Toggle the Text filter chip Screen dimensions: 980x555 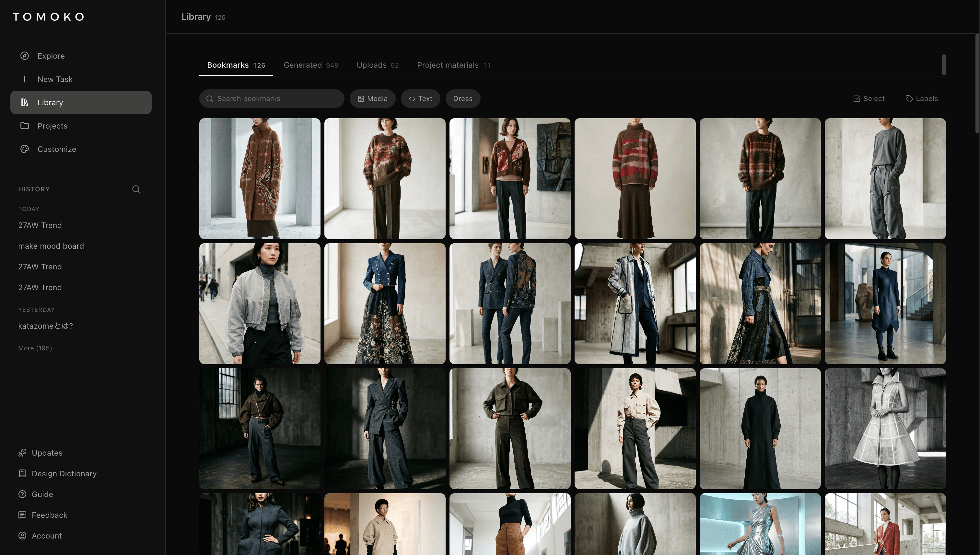pos(420,99)
